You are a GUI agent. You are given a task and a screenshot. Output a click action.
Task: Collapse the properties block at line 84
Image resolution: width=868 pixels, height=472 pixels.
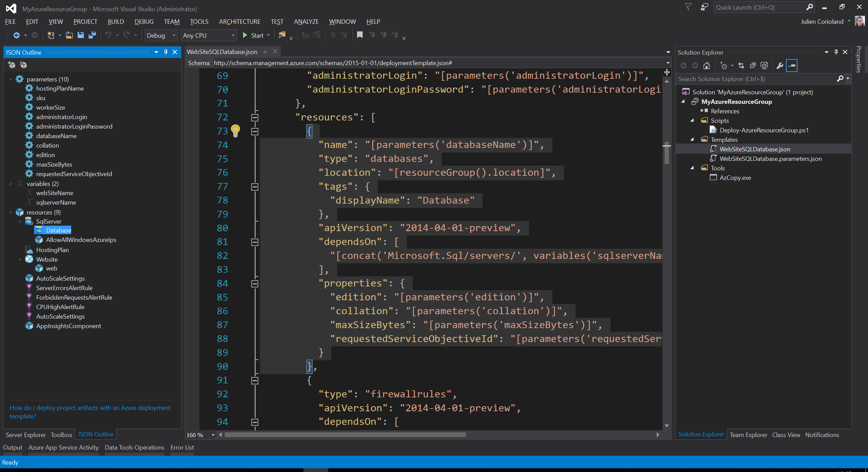[255, 284]
